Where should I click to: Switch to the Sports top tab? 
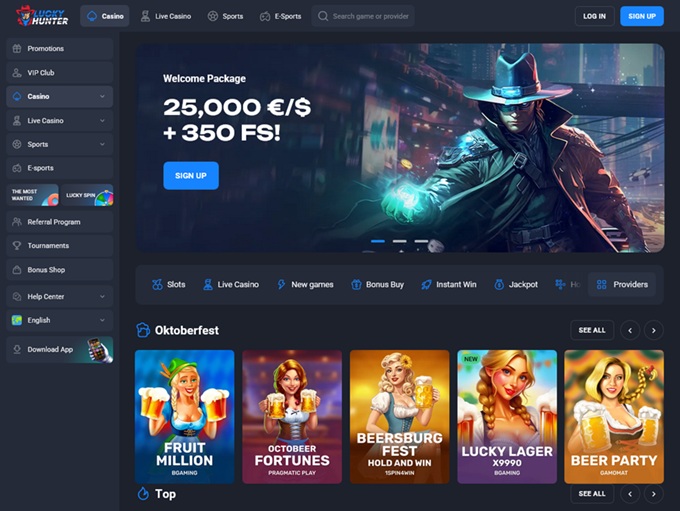tap(225, 16)
